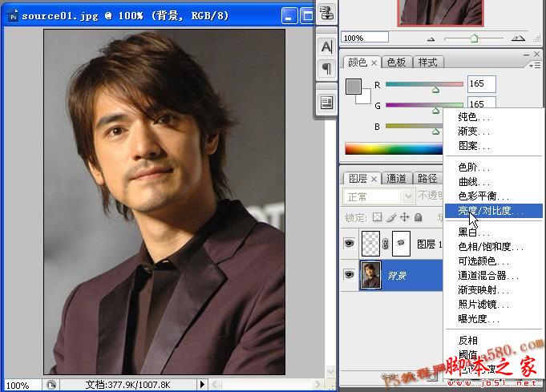Select the 背景 layer name
Screen dimensions: 546x392
[398, 276]
